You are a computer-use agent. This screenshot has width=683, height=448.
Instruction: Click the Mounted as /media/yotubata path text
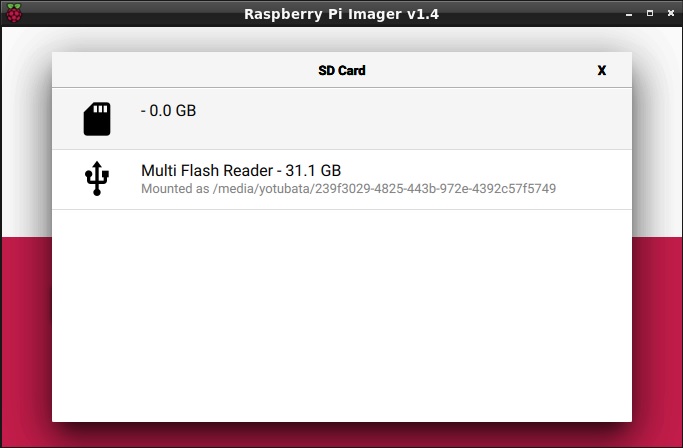(348, 189)
